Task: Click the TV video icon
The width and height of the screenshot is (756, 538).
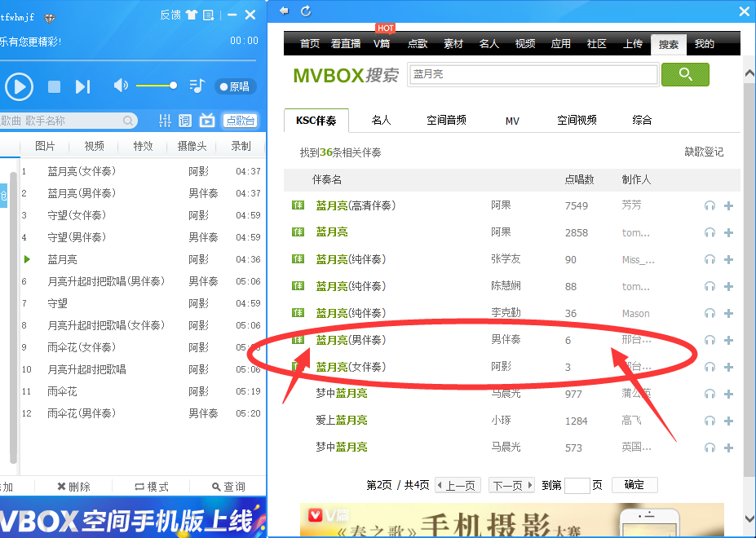Action: pyautogui.click(x=207, y=121)
